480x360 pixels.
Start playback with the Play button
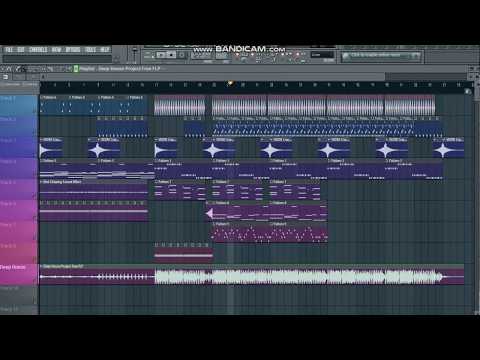(x=161, y=54)
